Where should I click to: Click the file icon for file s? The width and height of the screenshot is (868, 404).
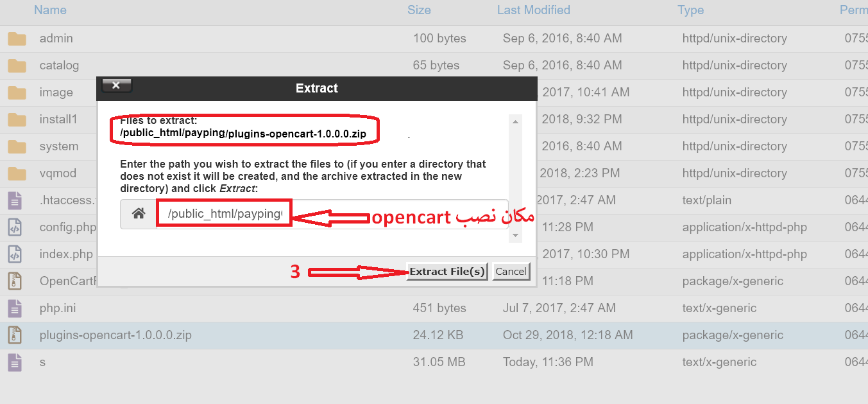pyautogui.click(x=15, y=362)
